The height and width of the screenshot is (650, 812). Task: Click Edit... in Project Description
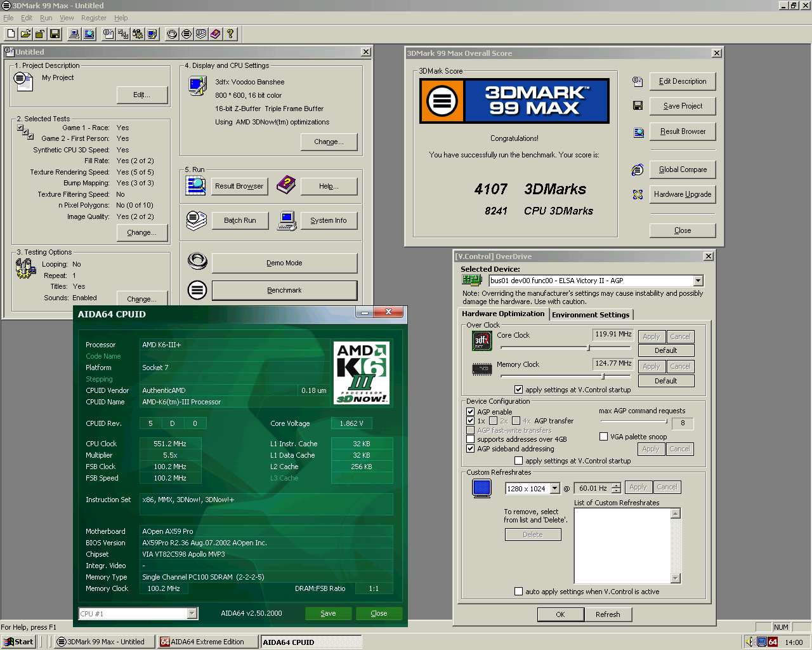tap(142, 95)
